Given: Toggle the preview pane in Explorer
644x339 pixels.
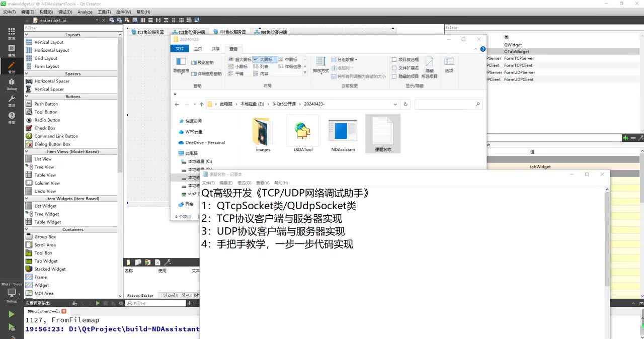Looking at the screenshot, I should pos(203,62).
